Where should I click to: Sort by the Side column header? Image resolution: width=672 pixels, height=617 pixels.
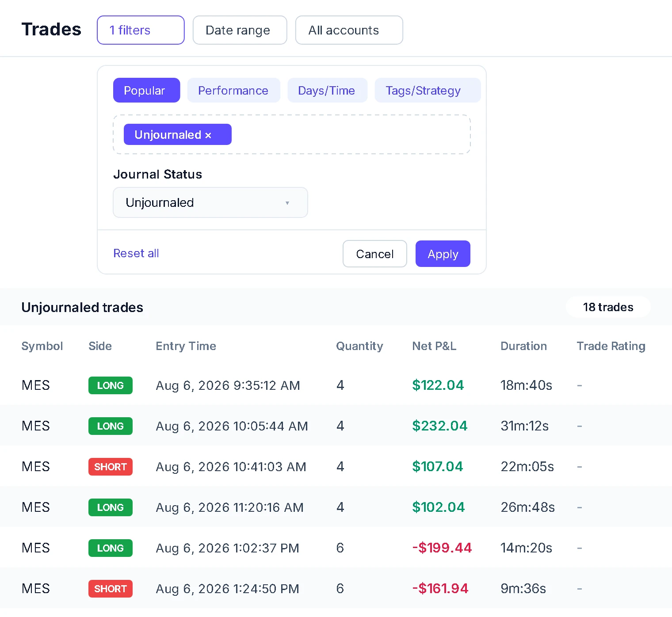(100, 346)
